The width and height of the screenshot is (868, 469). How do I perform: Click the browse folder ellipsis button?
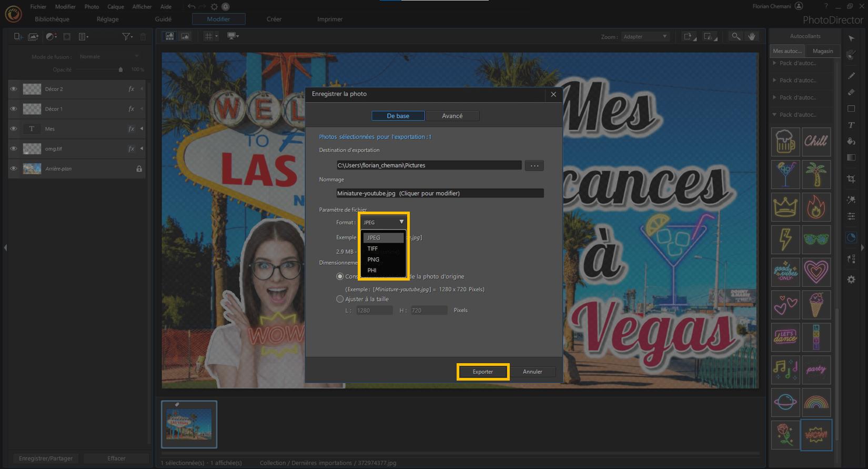pos(534,165)
